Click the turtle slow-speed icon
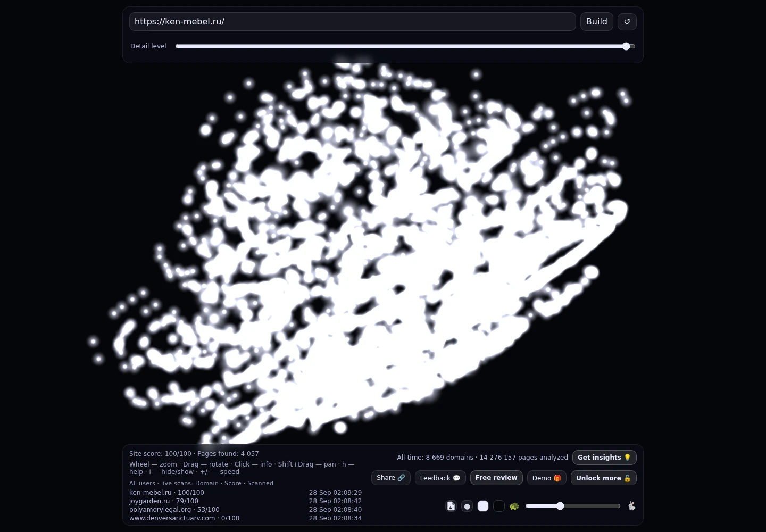This screenshot has width=766, height=532. pyautogui.click(x=514, y=506)
